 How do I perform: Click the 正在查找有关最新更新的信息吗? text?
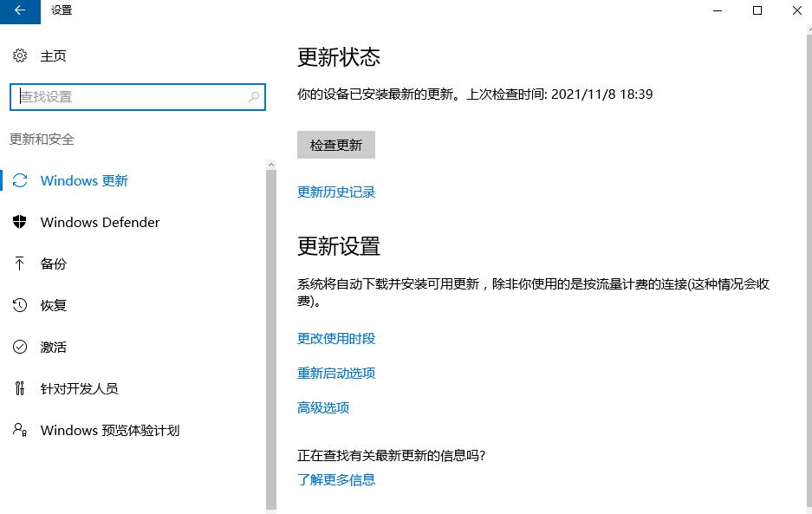click(392, 455)
